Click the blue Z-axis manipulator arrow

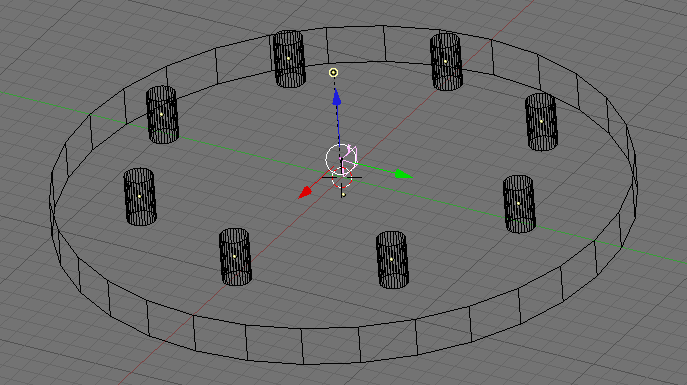tap(336, 98)
